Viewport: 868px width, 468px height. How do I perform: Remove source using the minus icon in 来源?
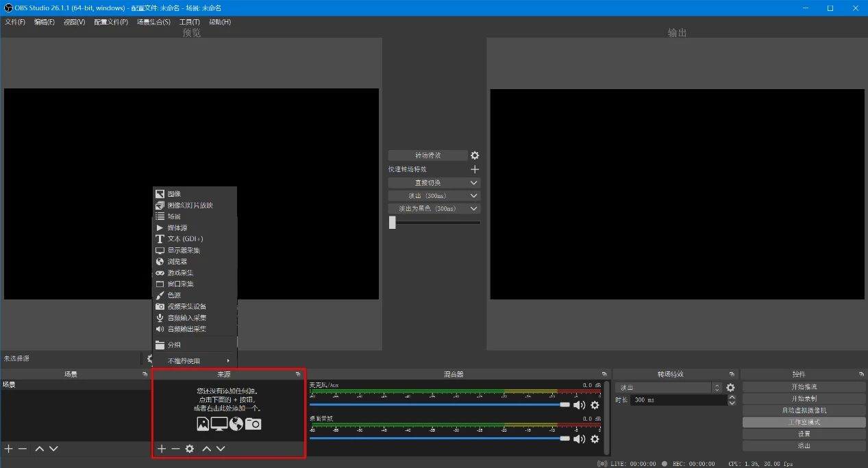175,449
